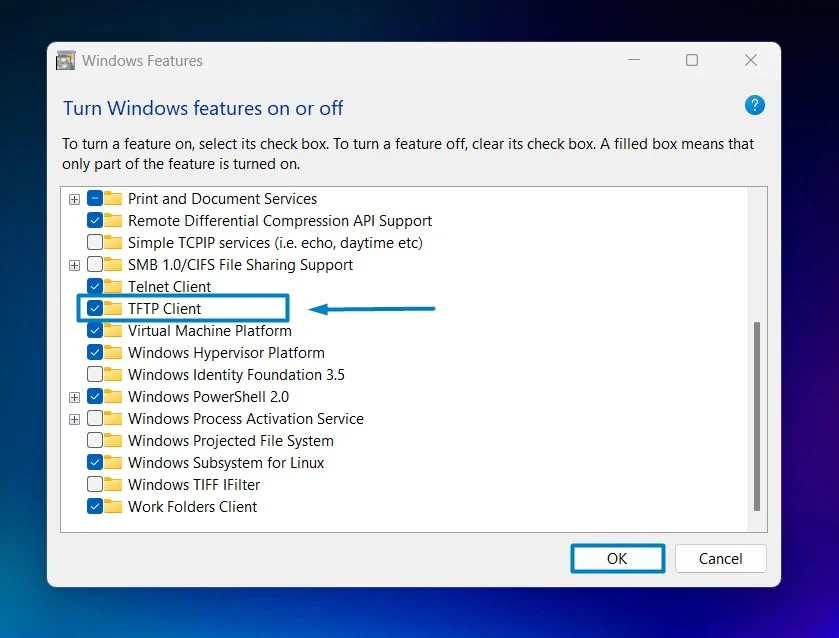The image size is (839, 638).
Task: Select the "Windows Subsystem for Linux" label
Action: 226,463
